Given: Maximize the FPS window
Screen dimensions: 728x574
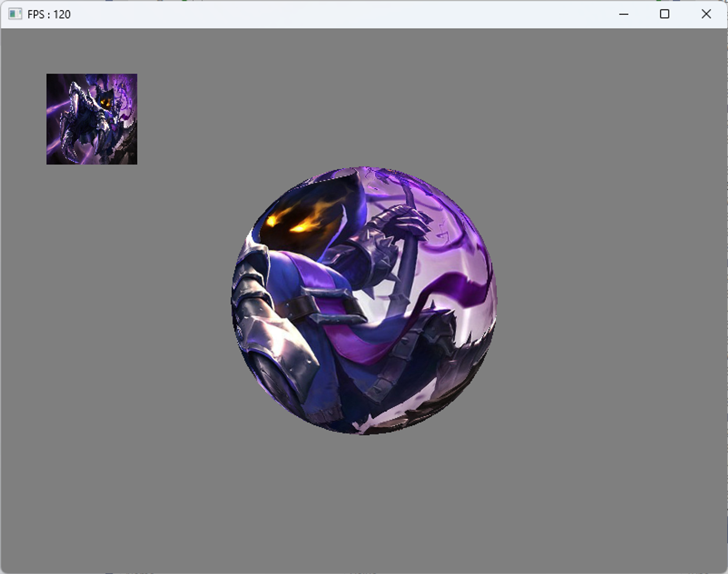Looking at the screenshot, I should [x=664, y=14].
